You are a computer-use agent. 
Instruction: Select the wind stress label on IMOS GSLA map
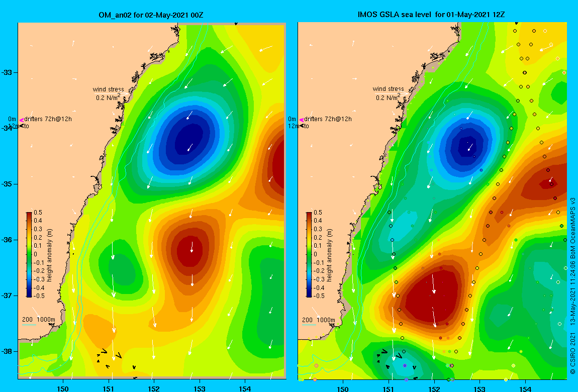pyautogui.click(x=389, y=89)
